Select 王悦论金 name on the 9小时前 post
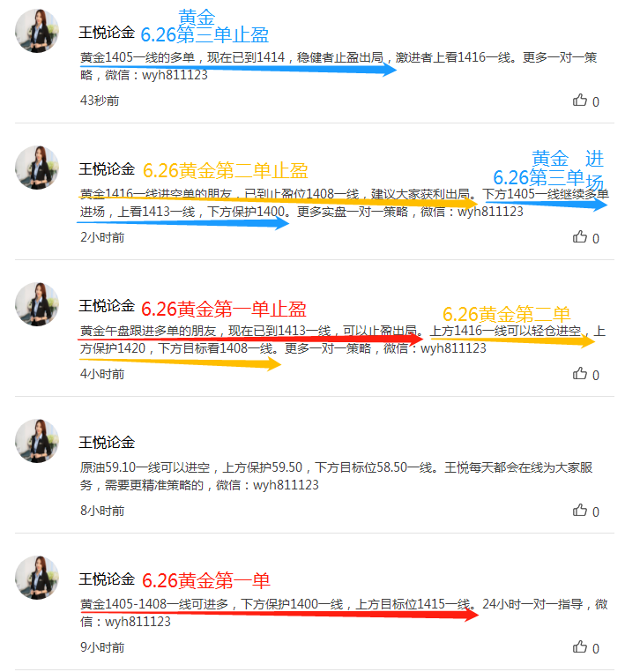625x672 pixels. point(107,579)
